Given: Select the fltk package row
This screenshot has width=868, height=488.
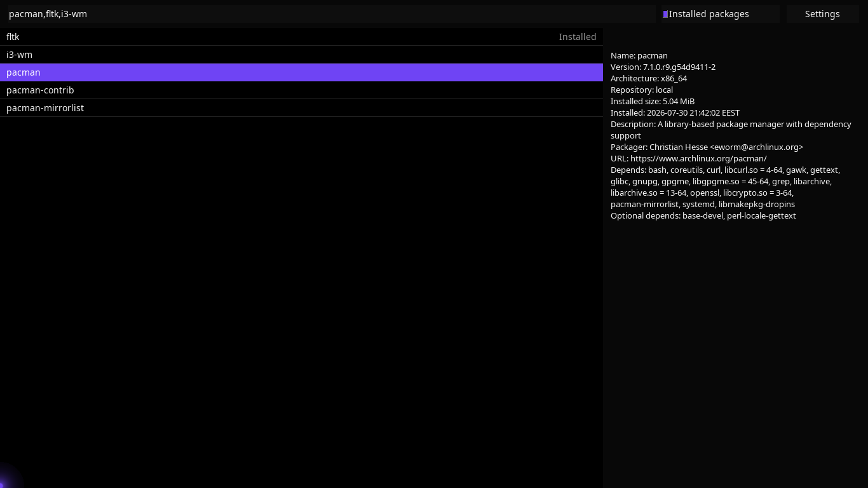Looking at the screenshot, I should coord(301,37).
